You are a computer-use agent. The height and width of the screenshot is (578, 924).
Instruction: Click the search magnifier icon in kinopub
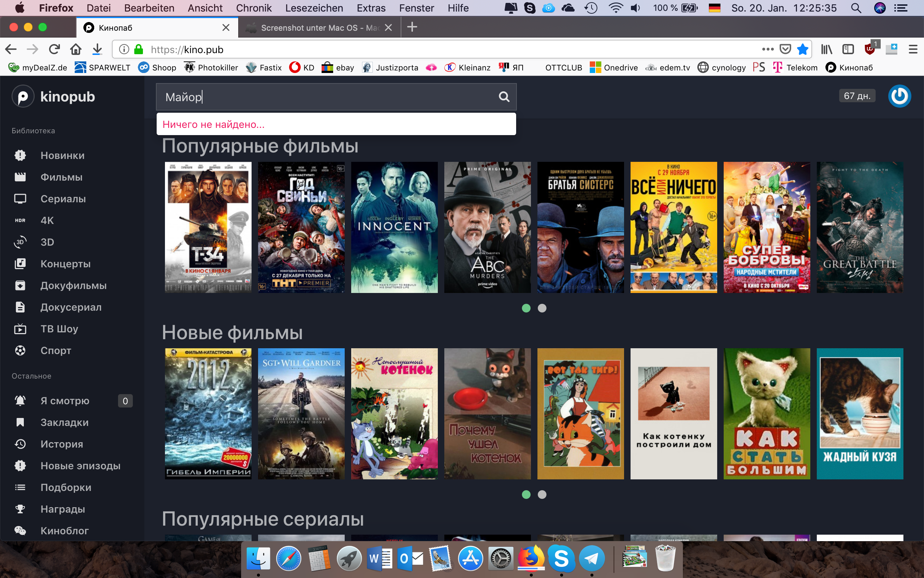coord(504,97)
